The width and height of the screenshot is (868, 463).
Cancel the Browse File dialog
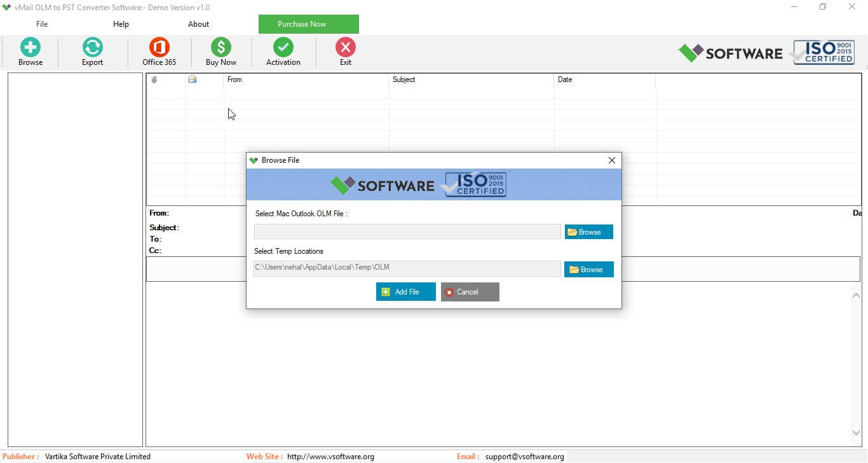pos(470,292)
